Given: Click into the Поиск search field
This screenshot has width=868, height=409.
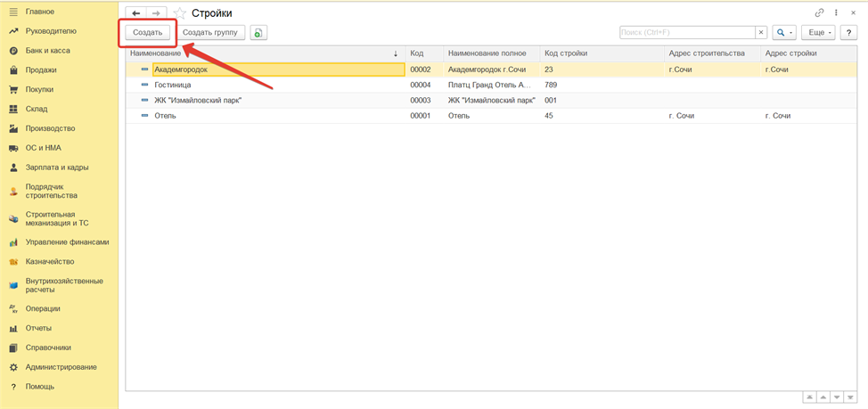Looking at the screenshot, I should 686,33.
